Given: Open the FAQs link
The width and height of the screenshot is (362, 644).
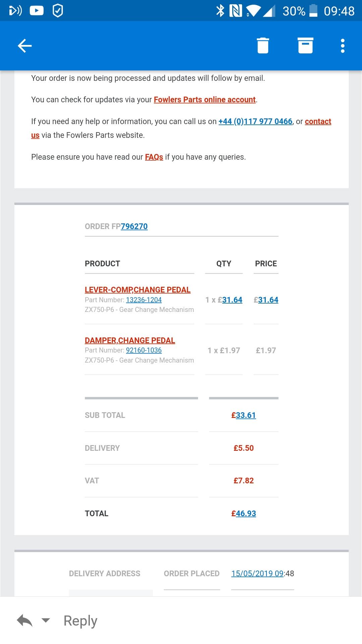Looking at the screenshot, I should [154, 157].
